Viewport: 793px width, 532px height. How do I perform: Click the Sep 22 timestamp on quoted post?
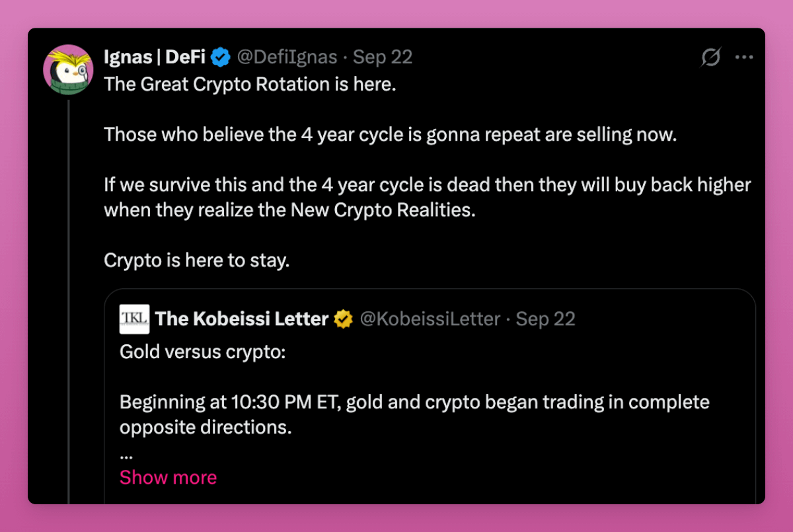545,320
